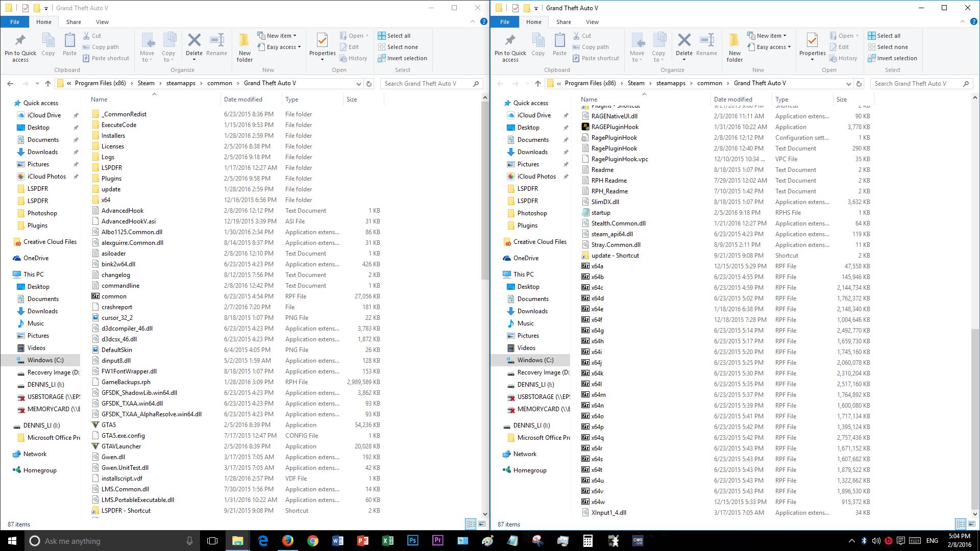Expand Easy access dropdown in right window
This screenshot has width=980, height=551.
pyautogui.click(x=773, y=47)
